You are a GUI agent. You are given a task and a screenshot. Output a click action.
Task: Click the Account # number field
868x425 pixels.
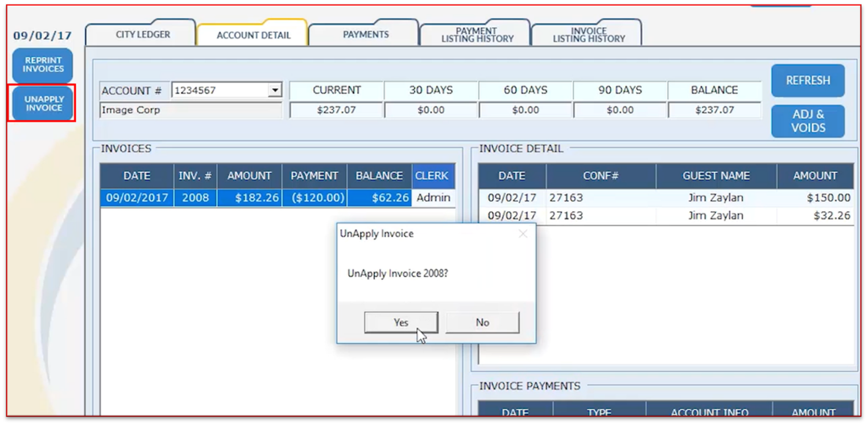point(219,90)
